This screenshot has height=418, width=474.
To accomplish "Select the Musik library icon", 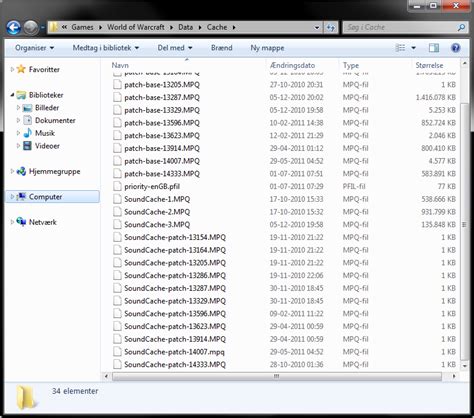I will [28, 133].
